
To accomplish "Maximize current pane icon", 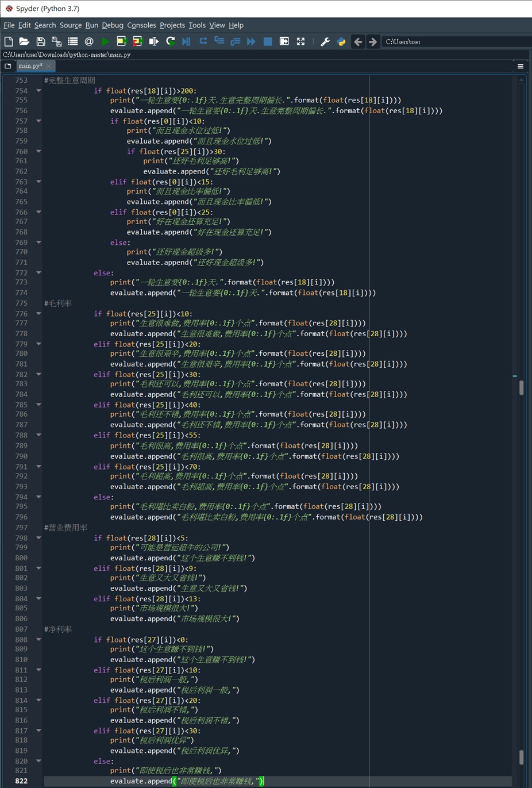I will pyautogui.click(x=284, y=41).
